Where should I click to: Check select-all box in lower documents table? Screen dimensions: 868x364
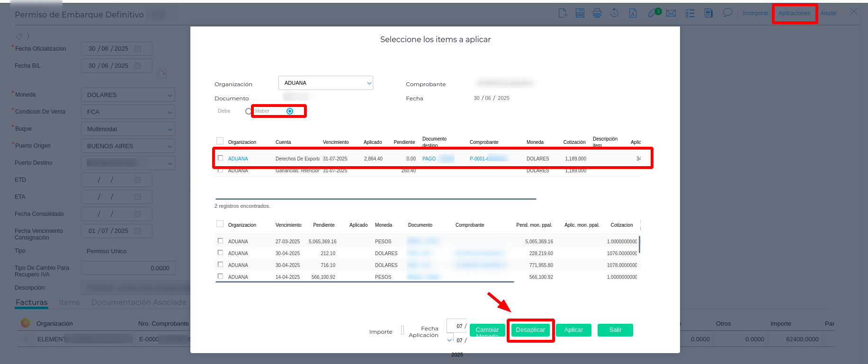click(220, 224)
